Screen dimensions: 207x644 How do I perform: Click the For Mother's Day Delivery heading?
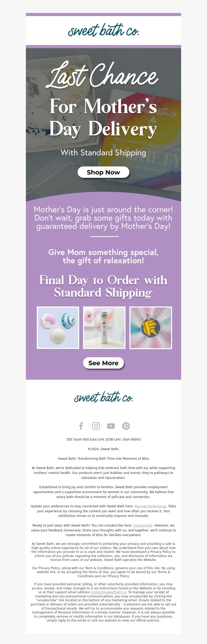point(103,118)
